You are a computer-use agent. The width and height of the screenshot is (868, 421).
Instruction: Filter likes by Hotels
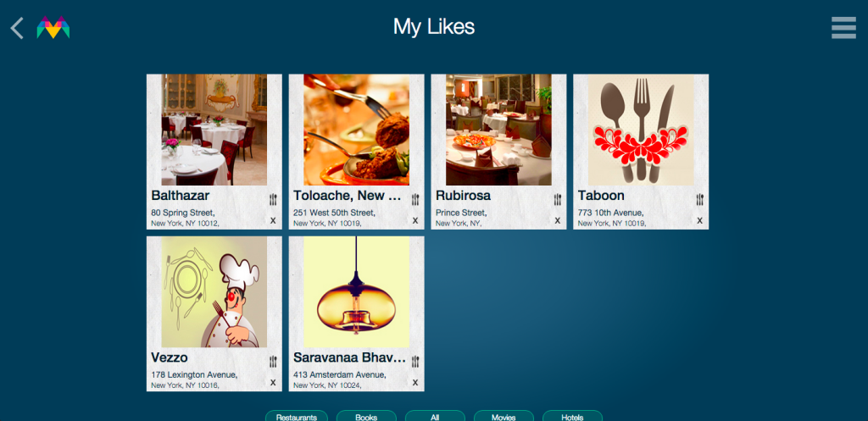(572, 417)
